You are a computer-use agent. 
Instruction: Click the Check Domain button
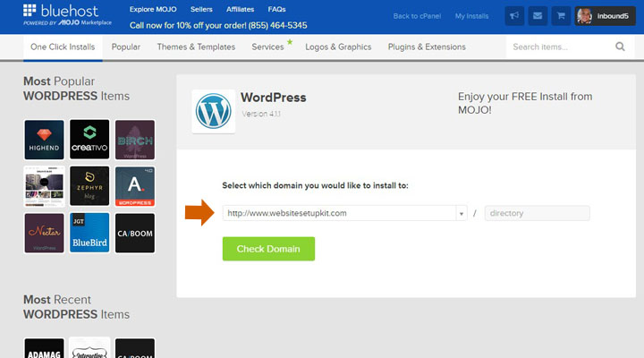coord(268,249)
